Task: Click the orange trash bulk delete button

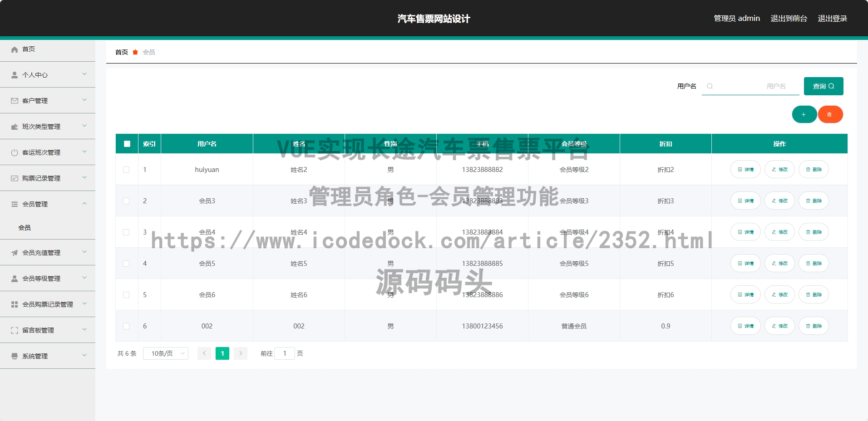Action: tap(830, 114)
